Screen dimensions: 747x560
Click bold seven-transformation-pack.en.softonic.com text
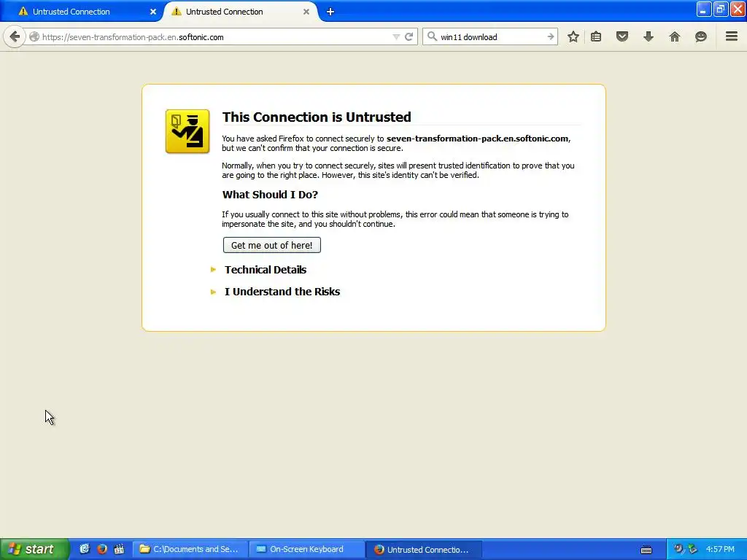tap(477, 139)
